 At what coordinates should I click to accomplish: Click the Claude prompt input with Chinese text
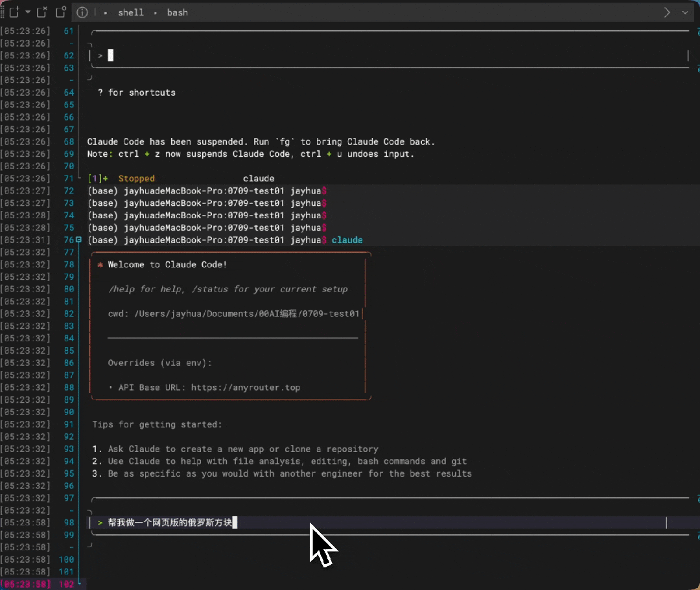click(379, 523)
